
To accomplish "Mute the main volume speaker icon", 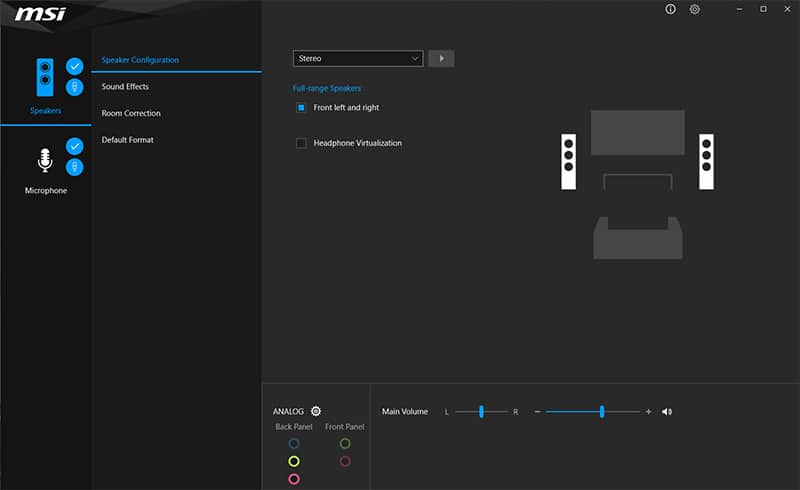I will pos(667,411).
